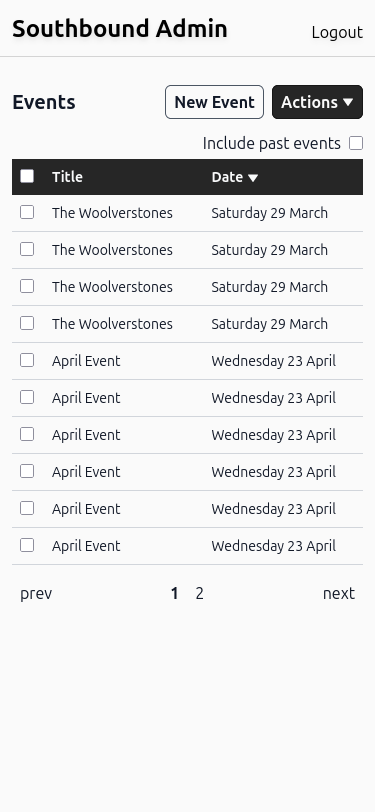This screenshot has width=375, height=812.
Task: Check the first April Event row checkbox
Action: [27, 360]
